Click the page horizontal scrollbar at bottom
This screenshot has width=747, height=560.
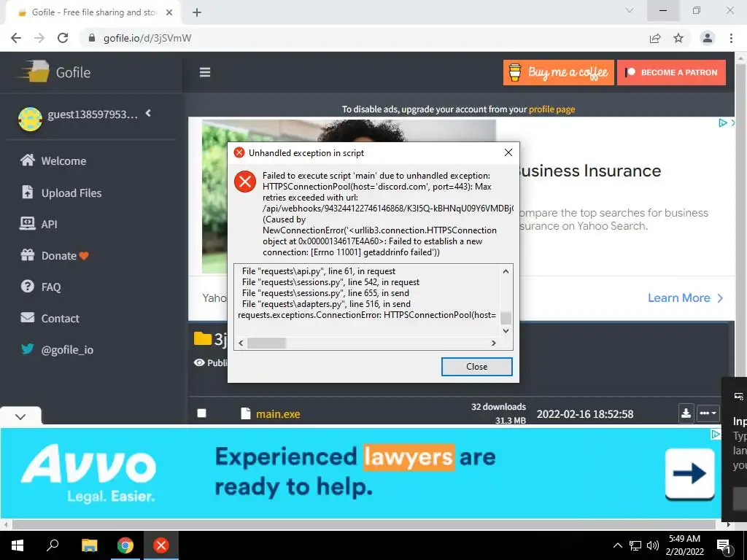(363, 524)
